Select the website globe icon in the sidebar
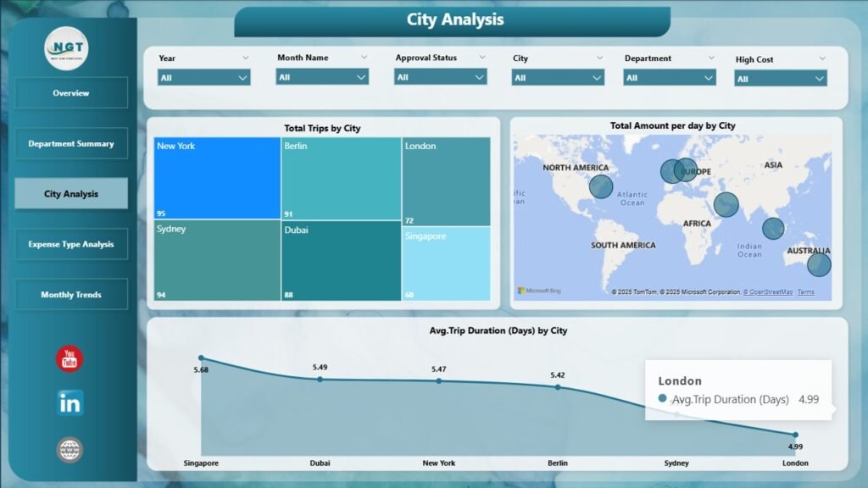This screenshot has height=488, width=868. (70, 450)
